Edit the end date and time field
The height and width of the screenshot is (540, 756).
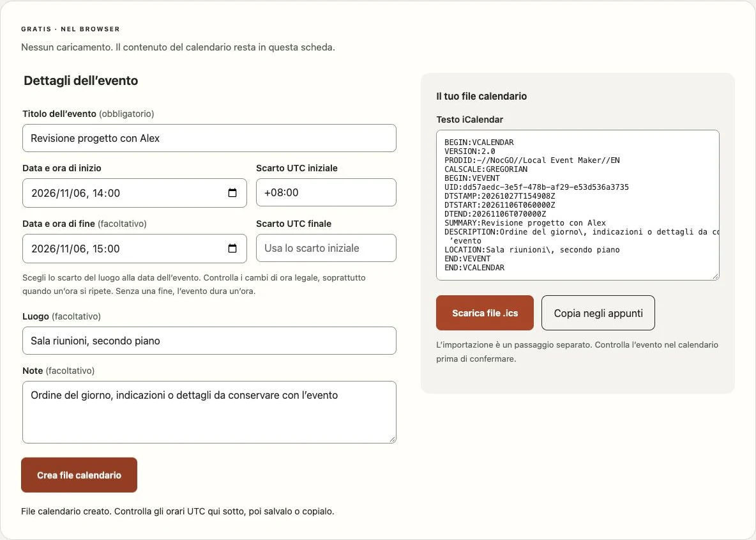click(135, 249)
